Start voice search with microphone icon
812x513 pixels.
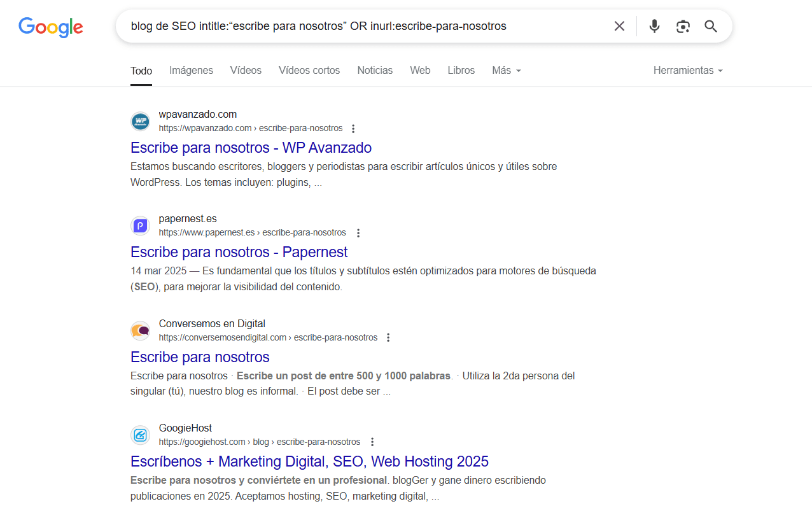tap(654, 26)
